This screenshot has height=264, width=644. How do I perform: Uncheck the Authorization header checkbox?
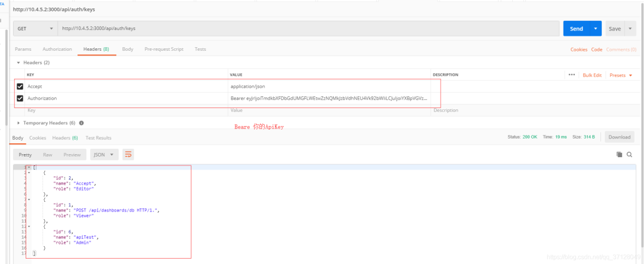click(20, 99)
